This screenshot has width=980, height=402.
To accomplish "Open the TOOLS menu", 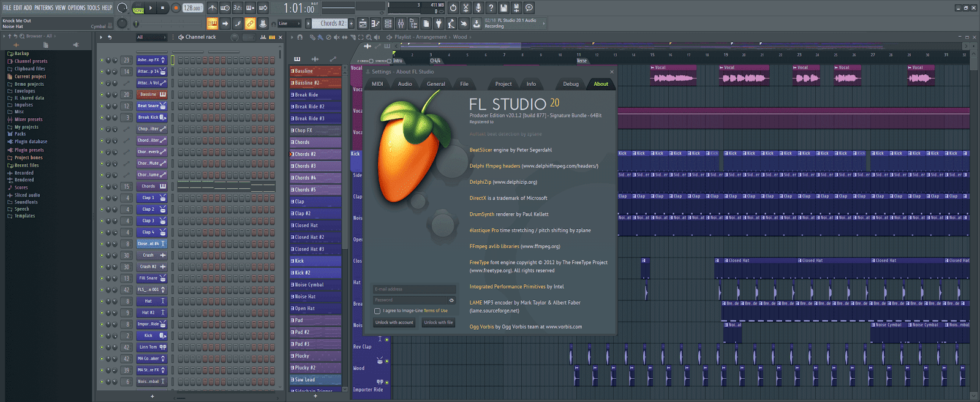I will point(93,8).
